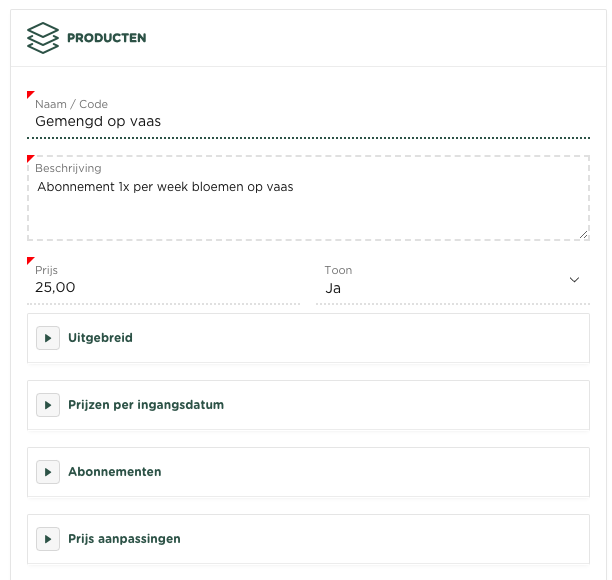The image size is (612, 580).
Task: Select the Toon field showing Ja
Action: pos(440,288)
